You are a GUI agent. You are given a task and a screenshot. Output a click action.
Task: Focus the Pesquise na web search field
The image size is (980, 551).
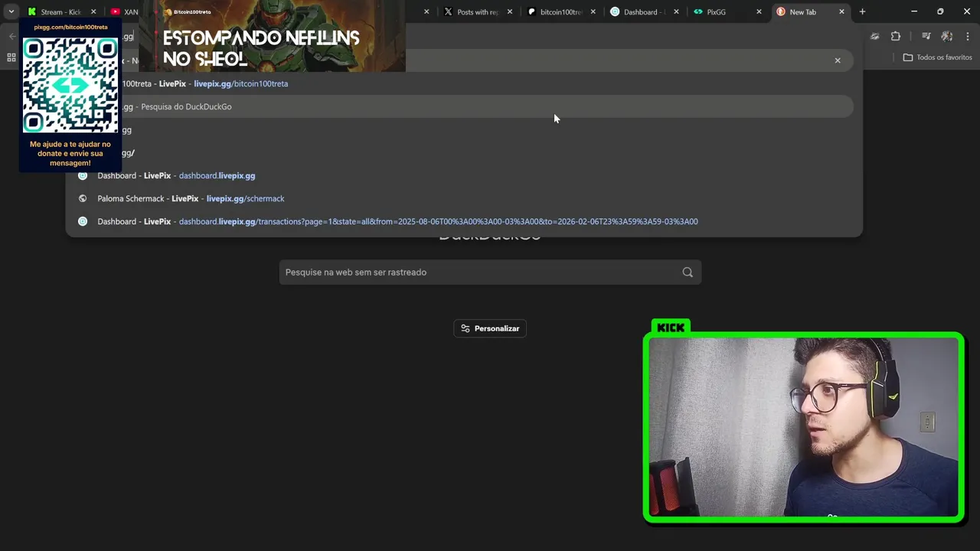pos(490,272)
